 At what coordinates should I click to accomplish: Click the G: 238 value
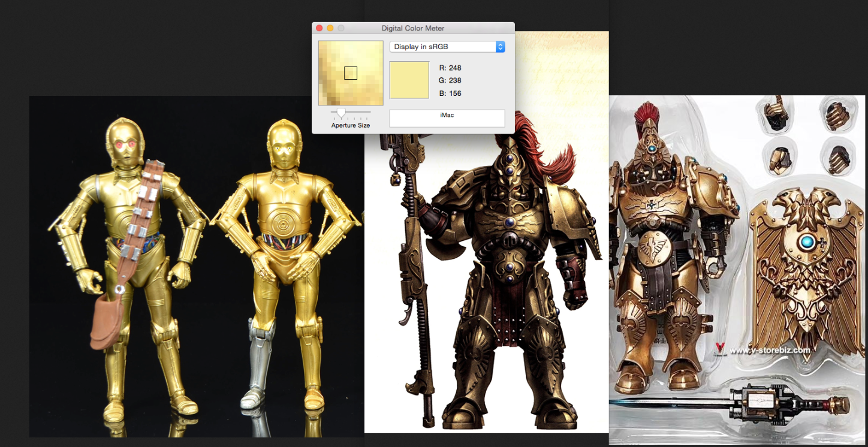pos(450,80)
